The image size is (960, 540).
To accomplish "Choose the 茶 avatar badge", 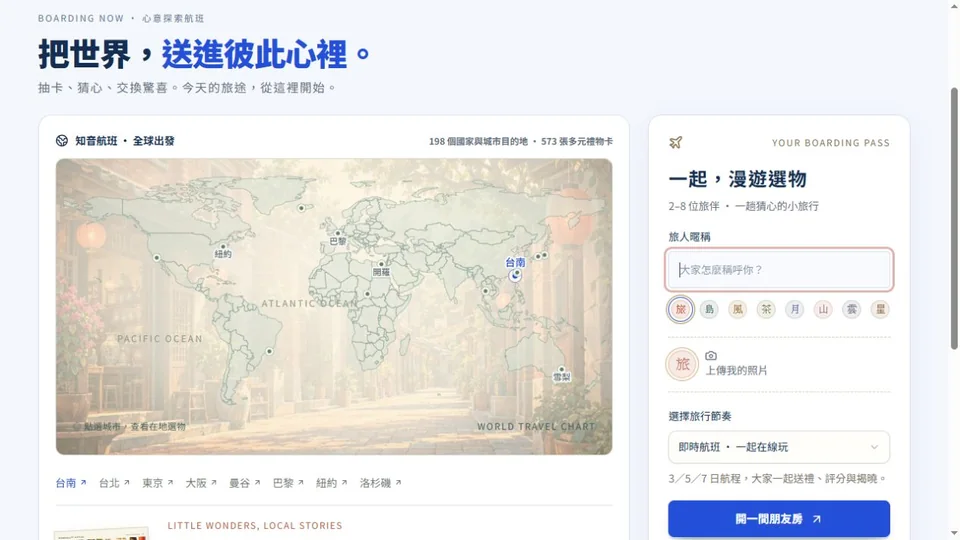I will (766, 309).
